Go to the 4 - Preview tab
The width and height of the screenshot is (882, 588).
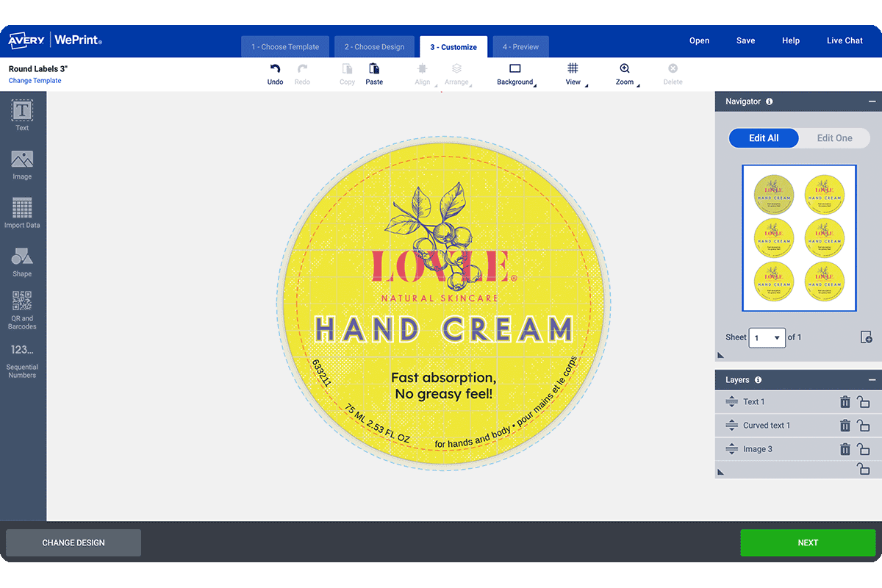click(520, 47)
